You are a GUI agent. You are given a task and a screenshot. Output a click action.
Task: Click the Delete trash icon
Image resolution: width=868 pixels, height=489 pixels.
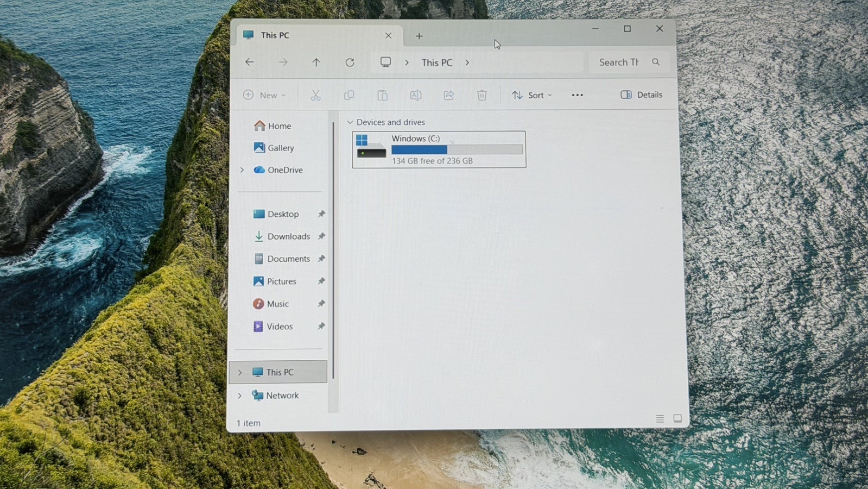point(481,95)
